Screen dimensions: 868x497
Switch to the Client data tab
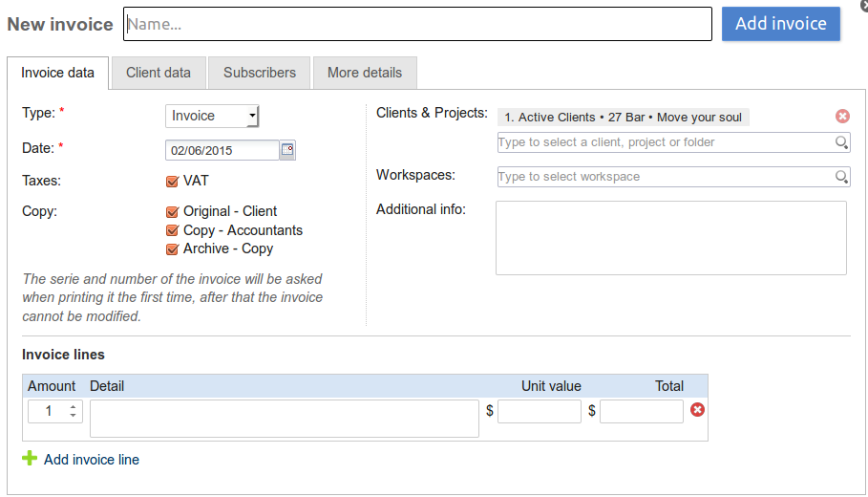click(159, 73)
